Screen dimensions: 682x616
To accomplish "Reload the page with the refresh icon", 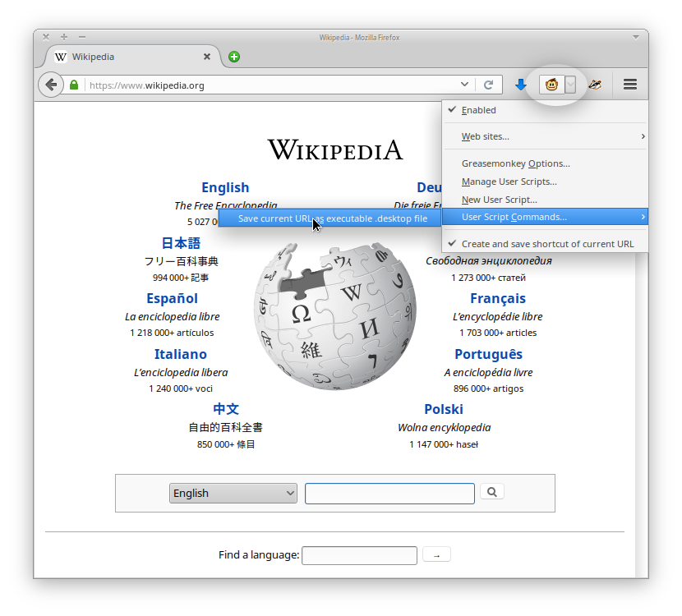I will (488, 85).
